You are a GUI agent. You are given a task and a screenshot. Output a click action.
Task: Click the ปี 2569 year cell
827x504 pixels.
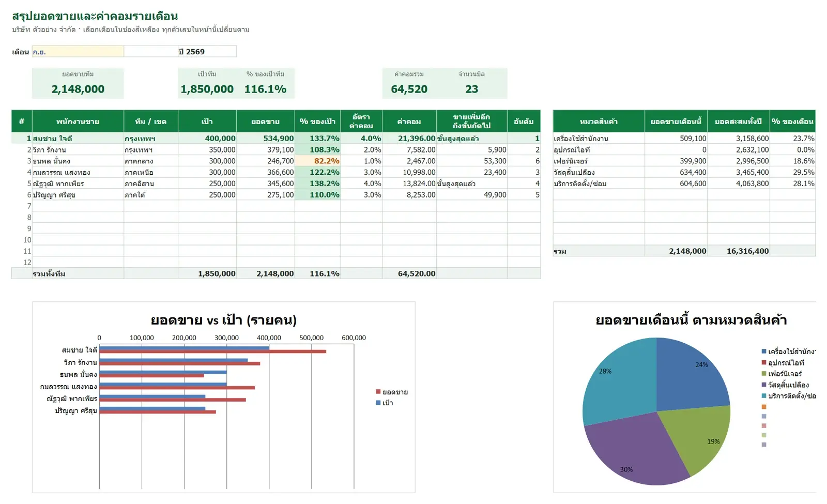click(x=207, y=52)
